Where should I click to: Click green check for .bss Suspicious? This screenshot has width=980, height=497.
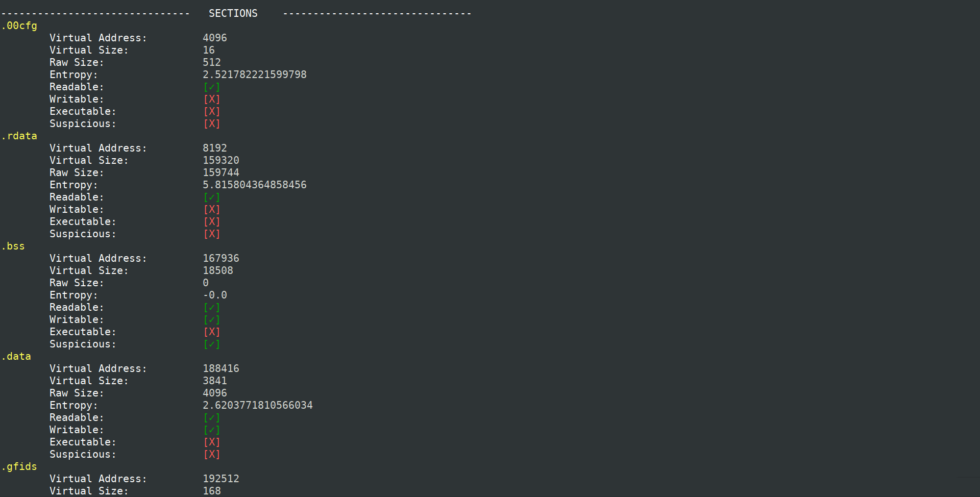pos(212,344)
